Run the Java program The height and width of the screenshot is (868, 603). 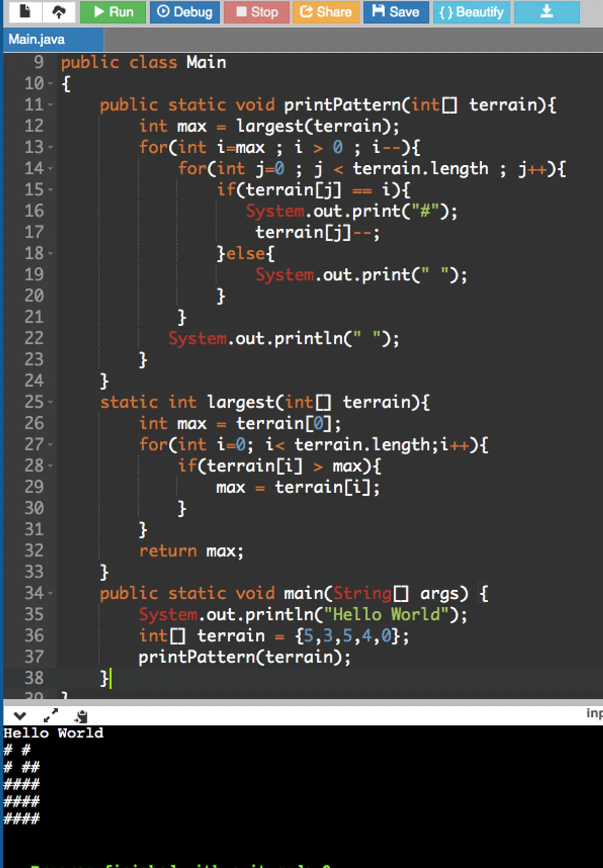coord(113,12)
